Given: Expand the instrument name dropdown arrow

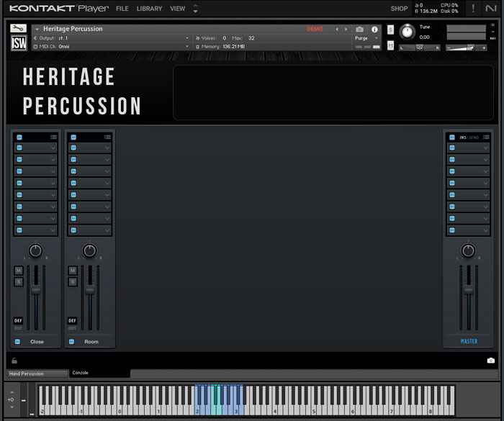Looking at the screenshot, I should 37,30.
